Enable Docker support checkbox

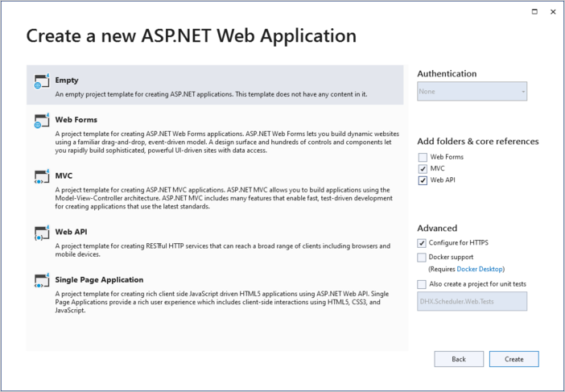tap(423, 258)
